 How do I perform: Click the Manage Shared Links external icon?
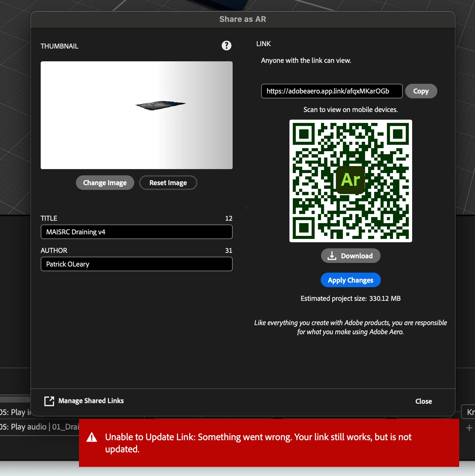tap(49, 401)
